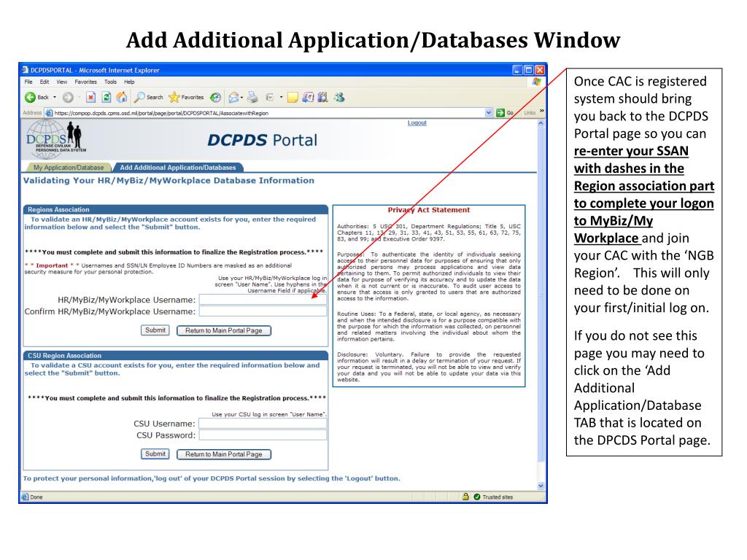Click the Research toolbar icon
Image resolution: width=747 pixels, height=560 pixels.
coord(308,97)
